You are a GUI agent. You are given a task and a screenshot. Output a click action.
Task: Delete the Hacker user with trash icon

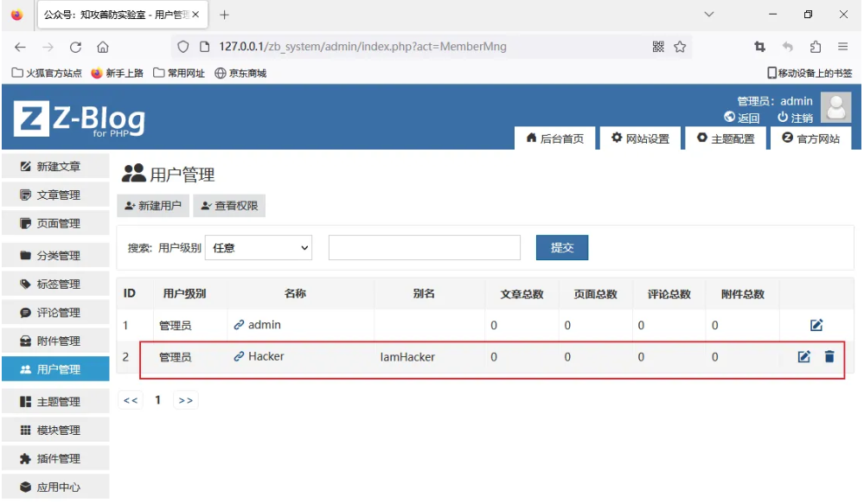click(829, 357)
